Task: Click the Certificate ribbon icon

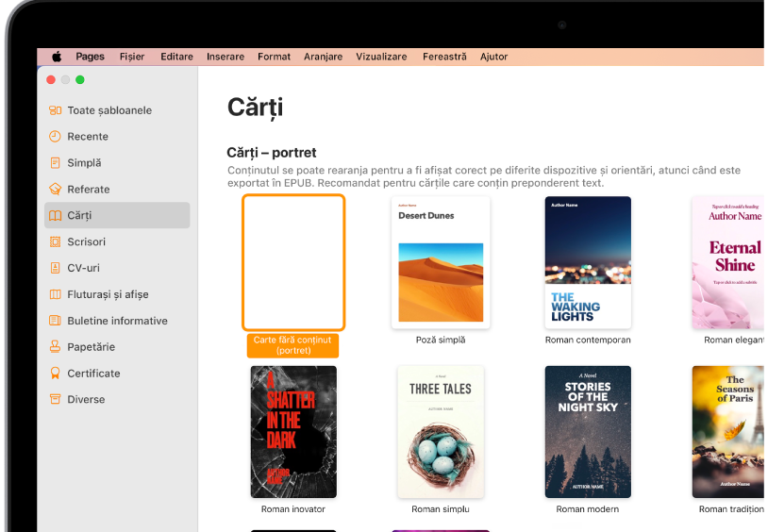Action: [x=55, y=374]
